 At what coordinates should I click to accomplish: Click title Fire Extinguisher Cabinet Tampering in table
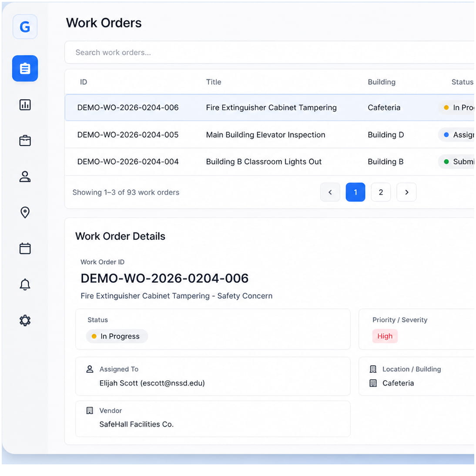tap(272, 107)
